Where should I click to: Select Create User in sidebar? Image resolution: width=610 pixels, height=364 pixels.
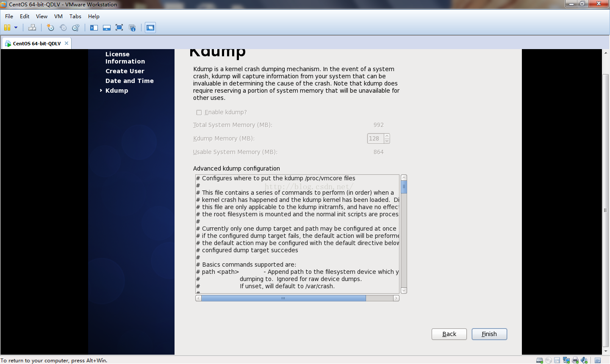[x=125, y=71]
